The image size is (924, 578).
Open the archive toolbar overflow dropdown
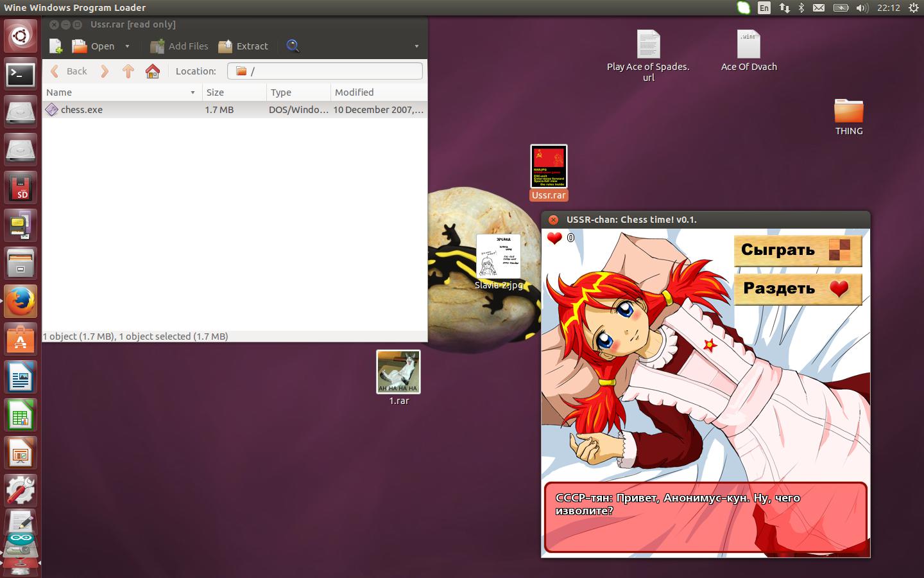click(416, 46)
